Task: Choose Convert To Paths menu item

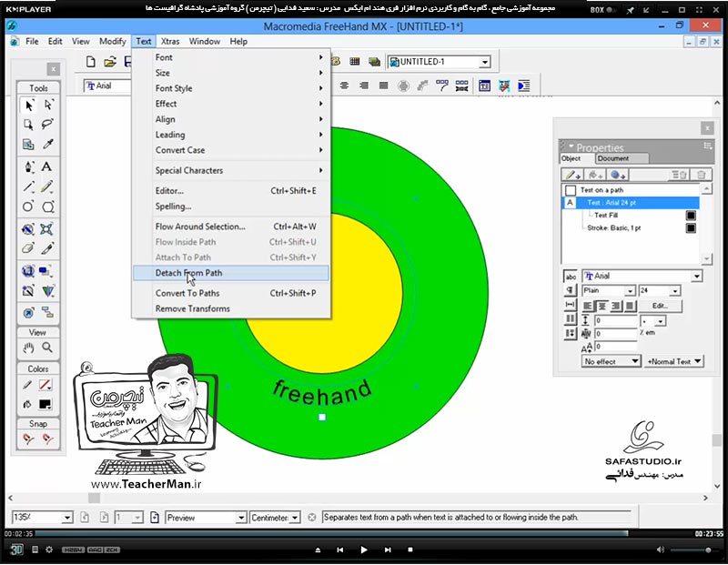Action: click(x=231, y=293)
